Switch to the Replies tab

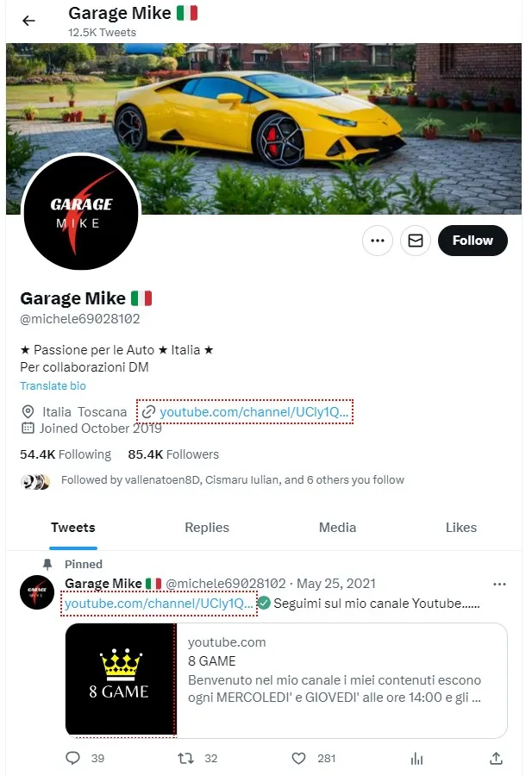207,528
